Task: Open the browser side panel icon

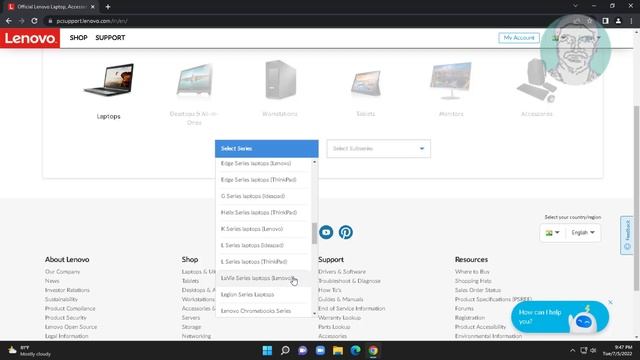Action: [605, 21]
